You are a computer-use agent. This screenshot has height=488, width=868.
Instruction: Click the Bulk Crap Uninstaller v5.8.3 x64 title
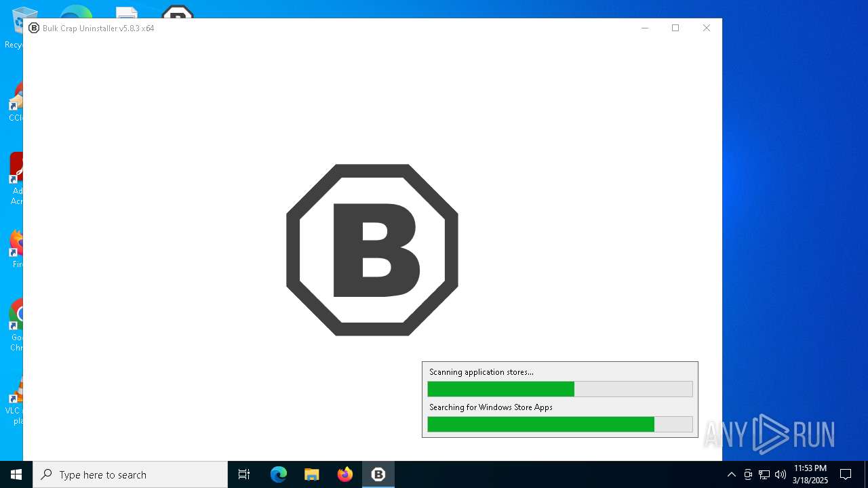coord(98,28)
